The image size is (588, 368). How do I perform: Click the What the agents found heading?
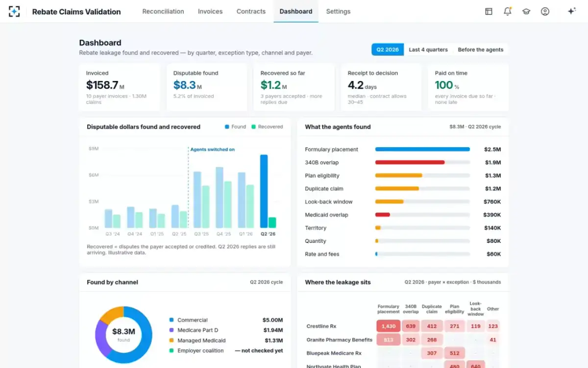click(x=338, y=127)
